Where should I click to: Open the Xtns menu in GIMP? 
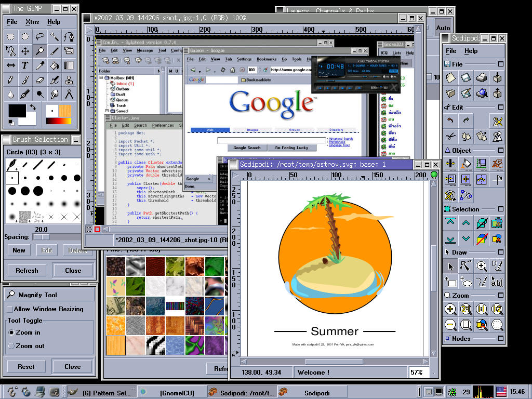[x=32, y=22]
